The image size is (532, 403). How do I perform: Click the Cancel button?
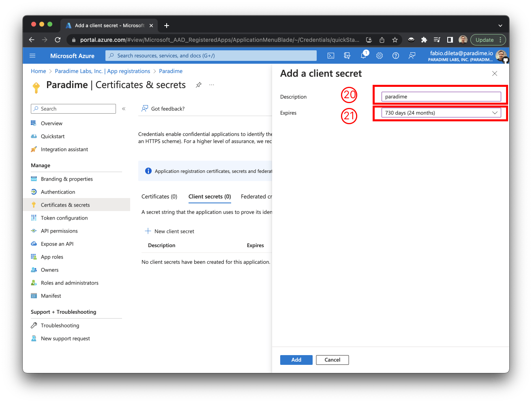pos(332,360)
